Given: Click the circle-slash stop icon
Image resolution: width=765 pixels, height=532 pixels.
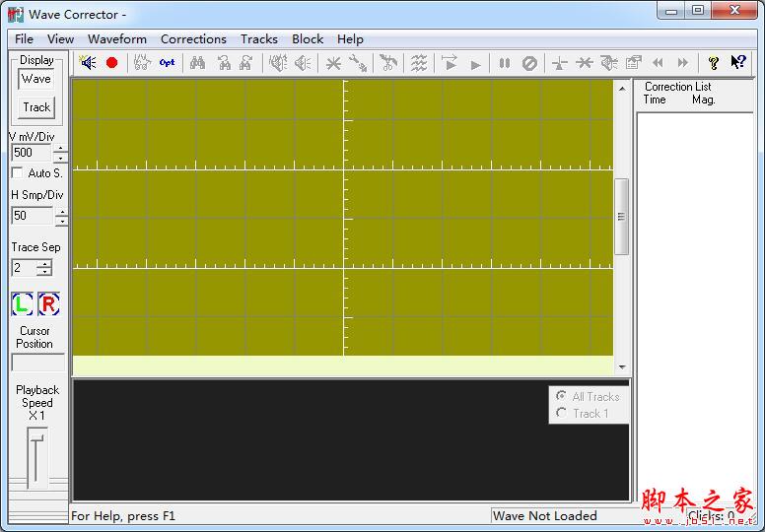Looking at the screenshot, I should click(529, 63).
